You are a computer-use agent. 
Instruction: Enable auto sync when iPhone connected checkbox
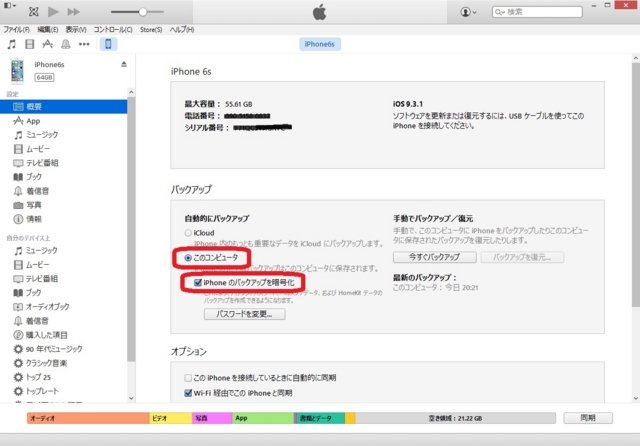point(188,378)
